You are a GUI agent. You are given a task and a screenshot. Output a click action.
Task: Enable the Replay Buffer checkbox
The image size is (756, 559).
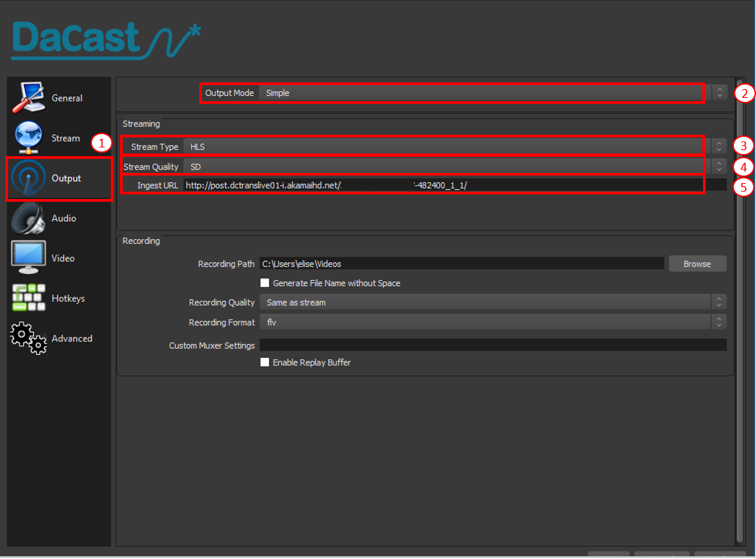point(265,362)
